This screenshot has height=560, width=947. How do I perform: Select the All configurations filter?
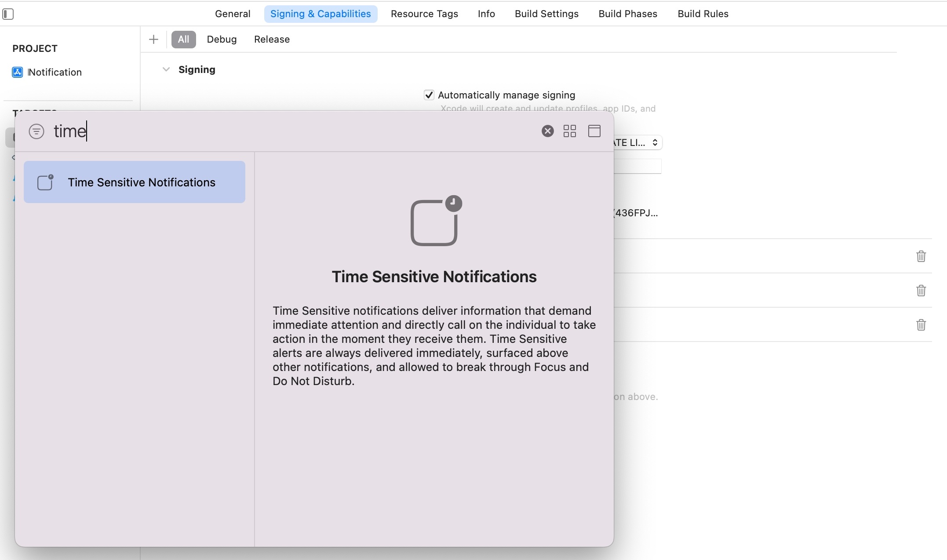[183, 40]
